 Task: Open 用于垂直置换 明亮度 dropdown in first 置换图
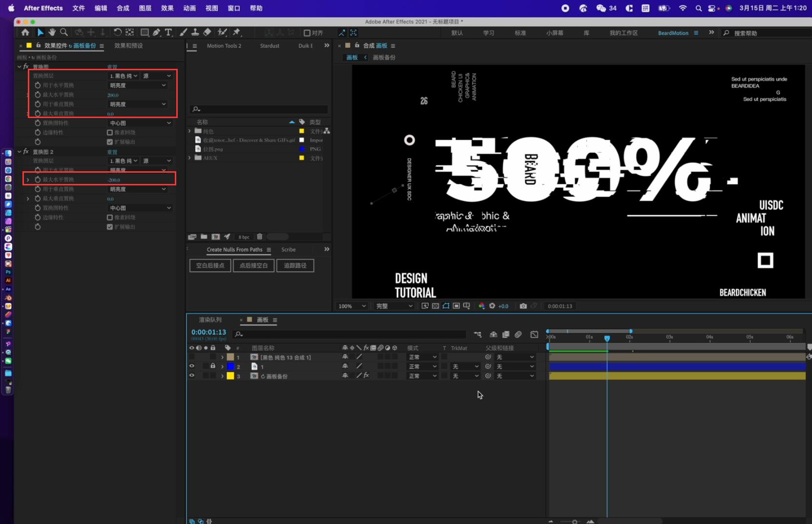click(x=138, y=104)
